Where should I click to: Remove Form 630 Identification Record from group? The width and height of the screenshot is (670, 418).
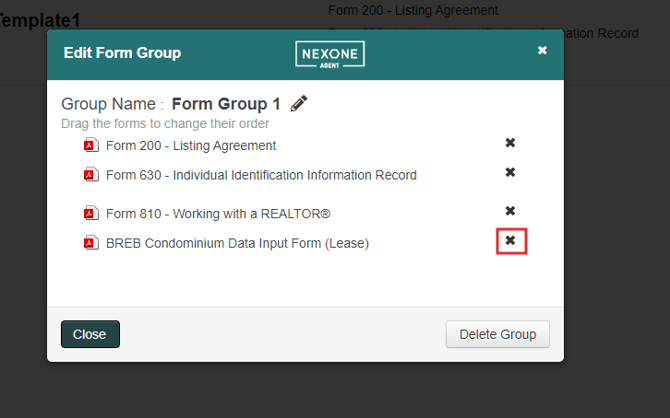pyautogui.click(x=510, y=172)
